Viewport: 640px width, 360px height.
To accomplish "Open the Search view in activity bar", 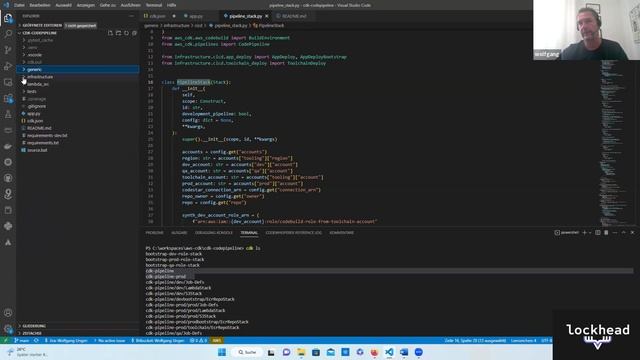I will click(8, 34).
